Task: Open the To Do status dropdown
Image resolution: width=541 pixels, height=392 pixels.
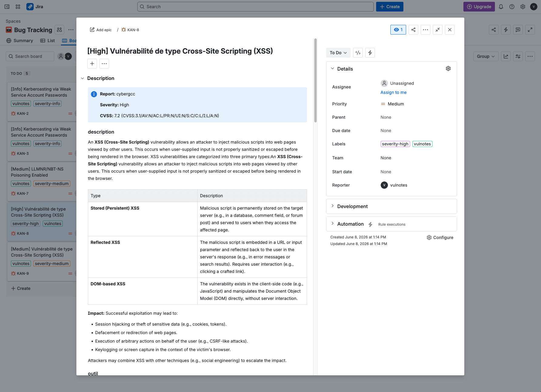Action: 338,53
